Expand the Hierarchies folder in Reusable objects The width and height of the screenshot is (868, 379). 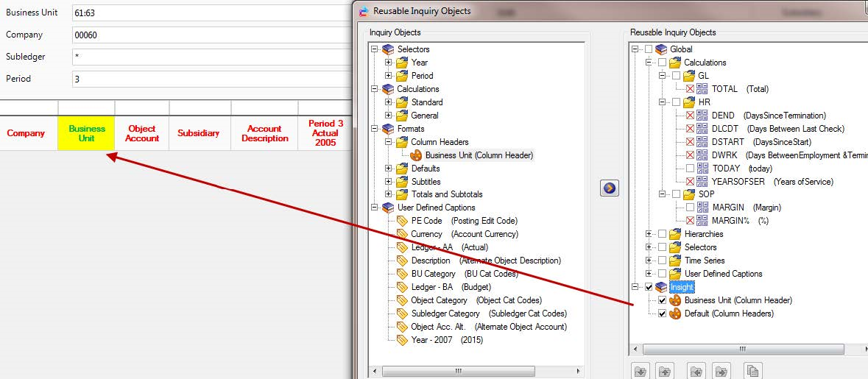point(649,234)
